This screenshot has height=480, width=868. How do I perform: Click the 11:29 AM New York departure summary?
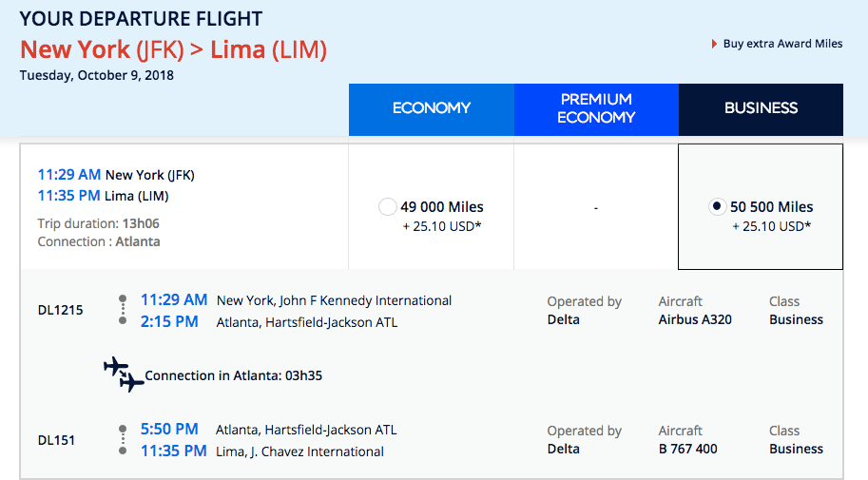point(116,175)
